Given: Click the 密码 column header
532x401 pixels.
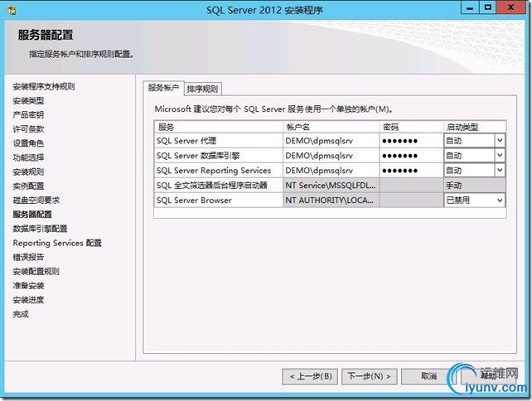Looking at the screenshot, I should 411,127.
